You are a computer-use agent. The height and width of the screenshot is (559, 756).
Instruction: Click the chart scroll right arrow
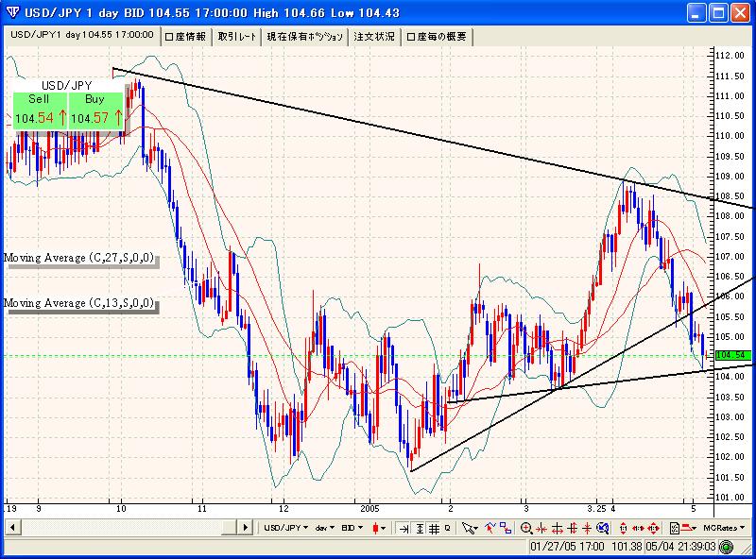coord(246,528)
